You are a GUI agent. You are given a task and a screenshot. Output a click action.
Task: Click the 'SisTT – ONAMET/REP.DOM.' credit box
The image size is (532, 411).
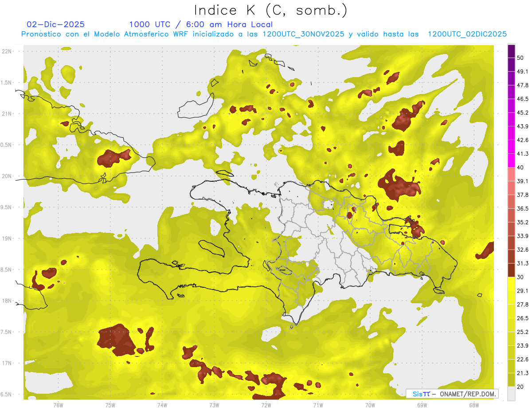point(452,394)
